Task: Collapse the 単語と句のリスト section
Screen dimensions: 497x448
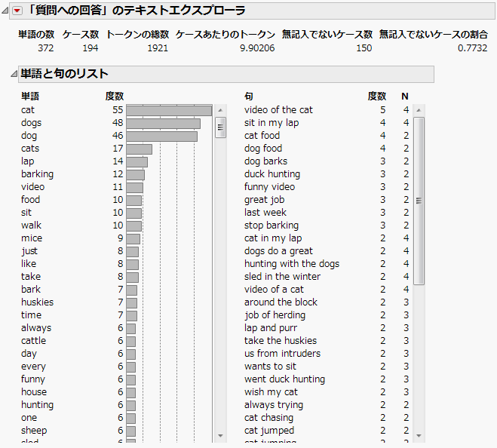Action: 14,74
